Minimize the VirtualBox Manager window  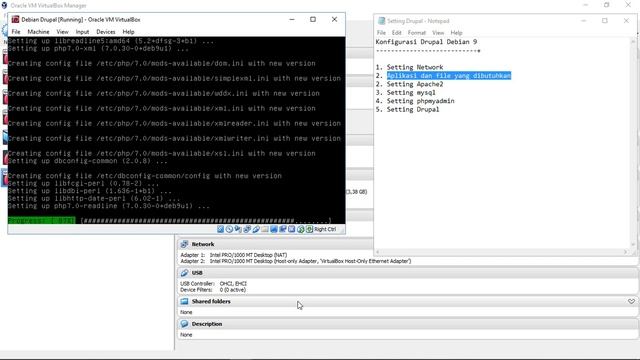point(586,5)
